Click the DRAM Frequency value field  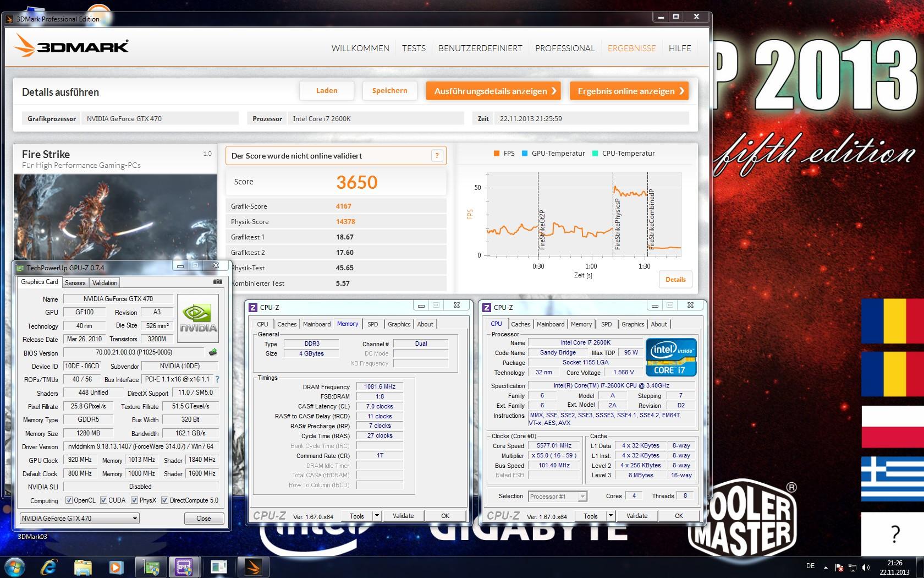[380, 386]
